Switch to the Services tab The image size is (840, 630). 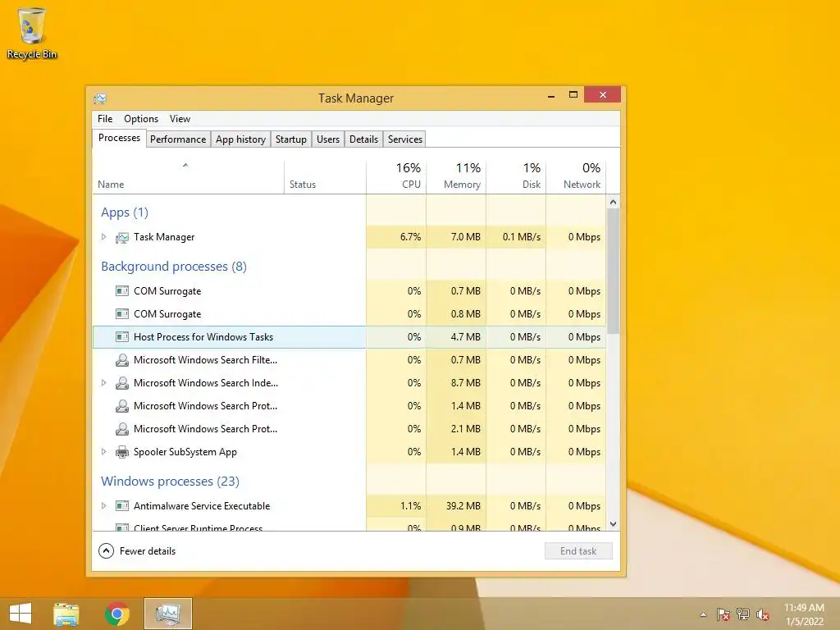tap(405, 139)
